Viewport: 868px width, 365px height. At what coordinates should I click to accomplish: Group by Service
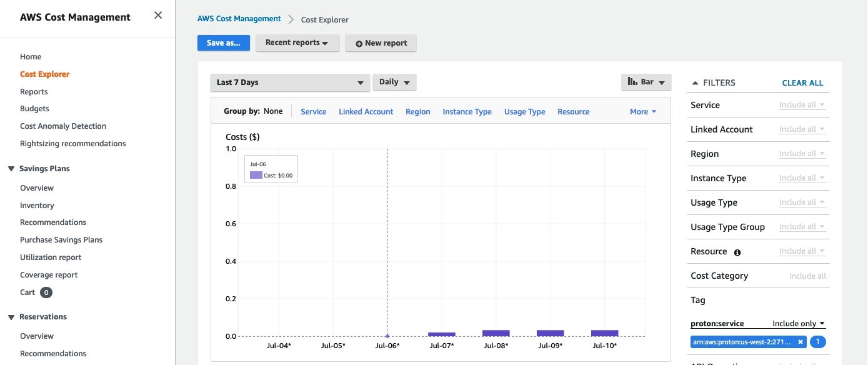click(314, 112)
